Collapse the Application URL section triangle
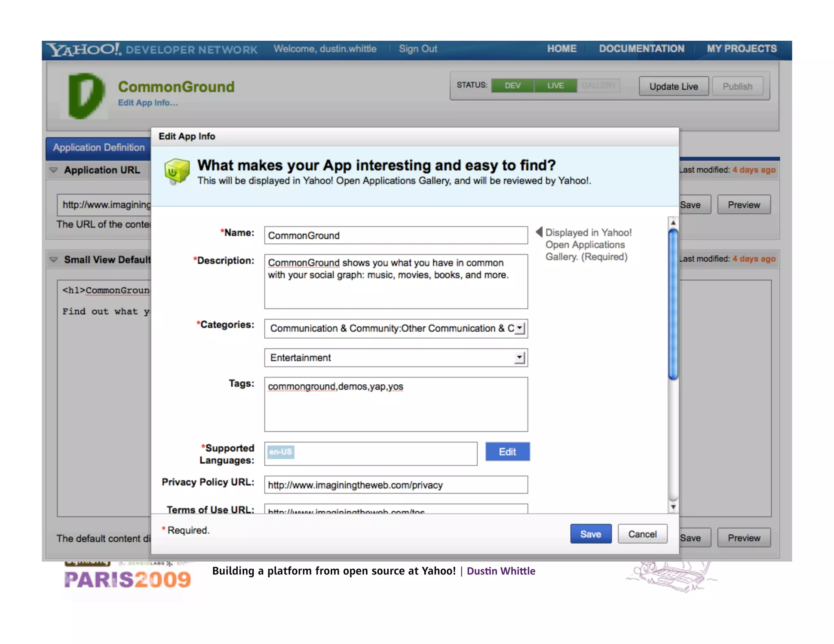834x644 pixels. click(54, 170)
